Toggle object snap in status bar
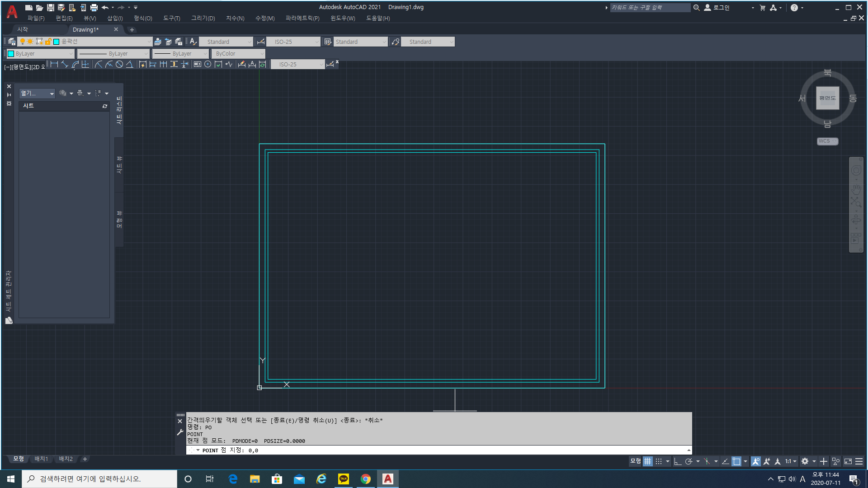Image resolution: width=868 pixels, height=488 pixels. [736, 461]
